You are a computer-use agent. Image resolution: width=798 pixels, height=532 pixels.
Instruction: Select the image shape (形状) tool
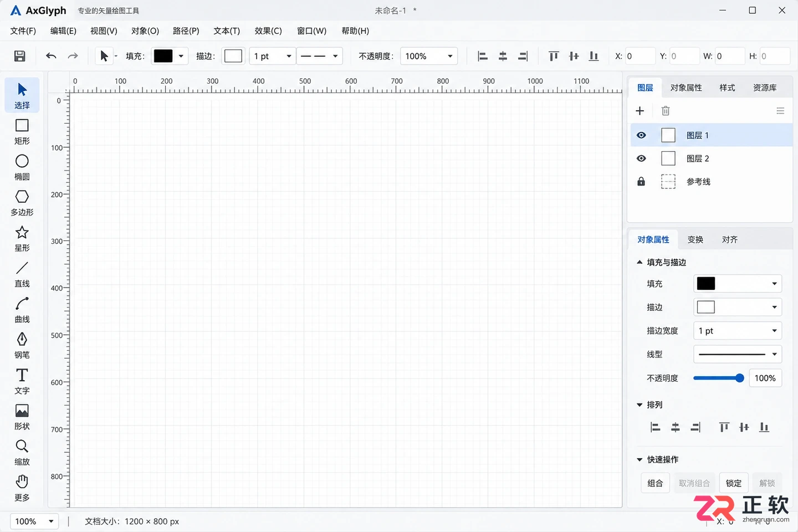pyautogui.click(x=22, y=417)
